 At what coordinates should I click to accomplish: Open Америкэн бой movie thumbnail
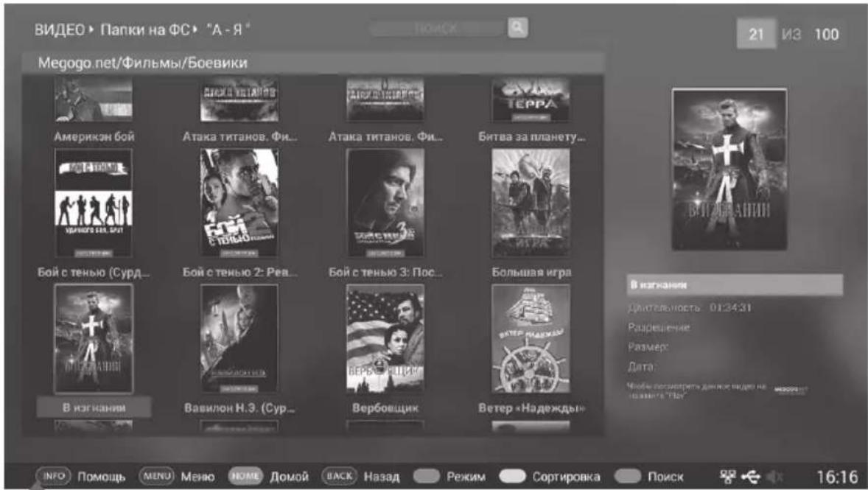[x=94, y=99]
